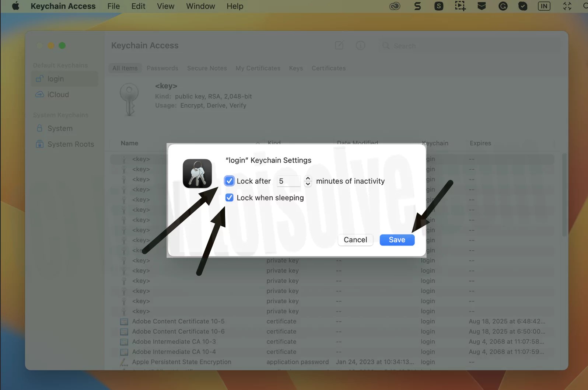Select Adobe Intermediate CA 10-3 row
Screen dimensions: 588x390
(332, 342)
